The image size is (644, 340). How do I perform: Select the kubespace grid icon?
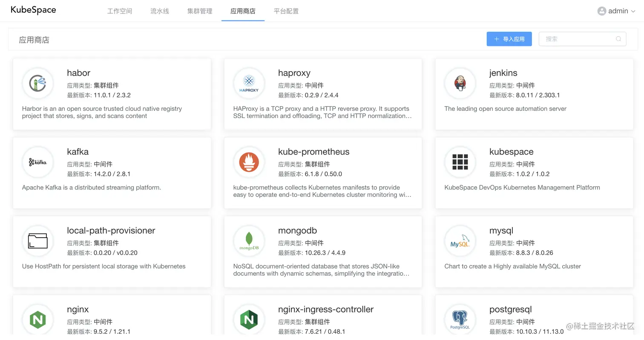460,162
